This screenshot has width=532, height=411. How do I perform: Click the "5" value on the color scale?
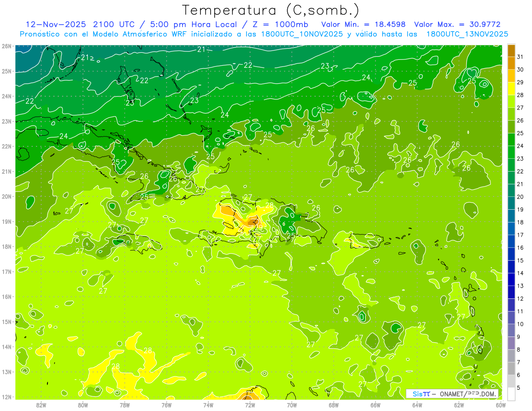point(519,388)
